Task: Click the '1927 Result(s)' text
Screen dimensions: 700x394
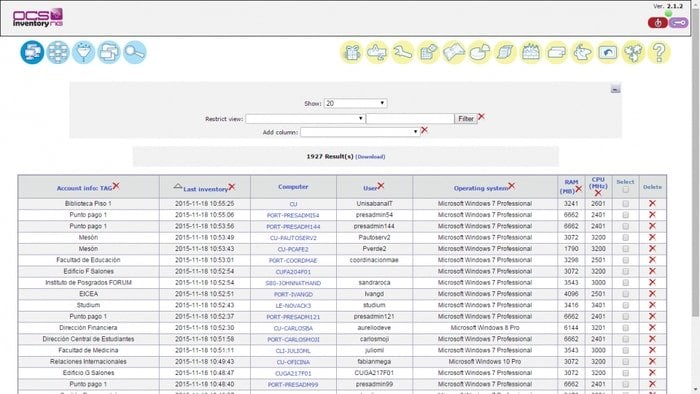Action: (329, 157)
